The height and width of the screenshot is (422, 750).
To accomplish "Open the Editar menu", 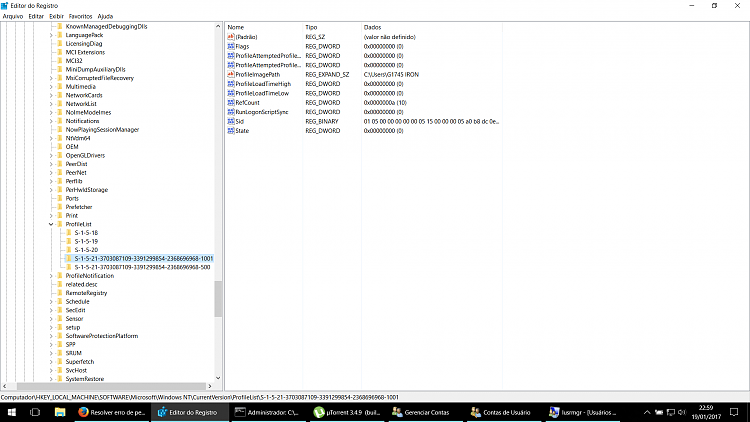I will (36, 16).
